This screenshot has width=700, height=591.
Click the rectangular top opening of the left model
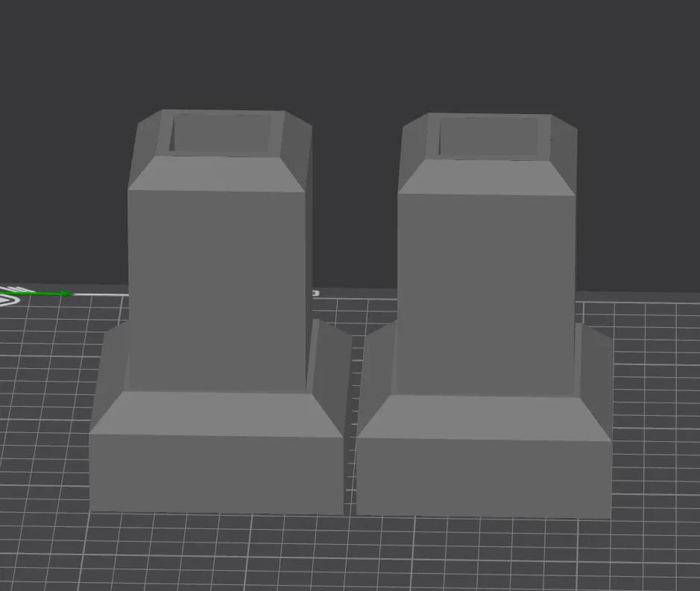click(x=222, y=134)
